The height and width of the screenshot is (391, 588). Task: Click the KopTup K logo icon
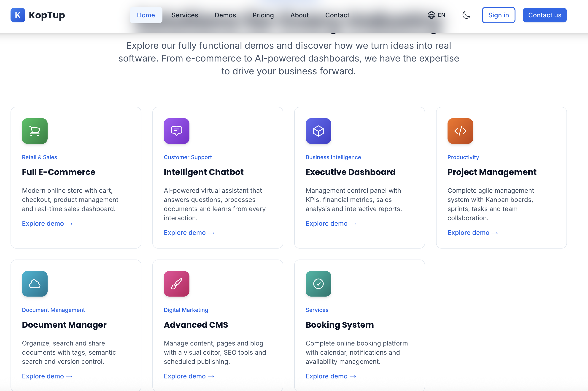[18, 15]
